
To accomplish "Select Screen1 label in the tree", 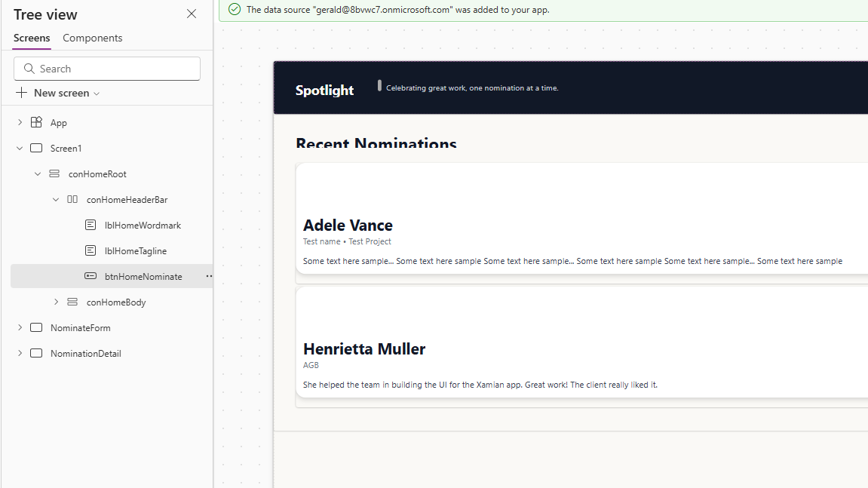I will pyautogui.click(x=66, y=149).
